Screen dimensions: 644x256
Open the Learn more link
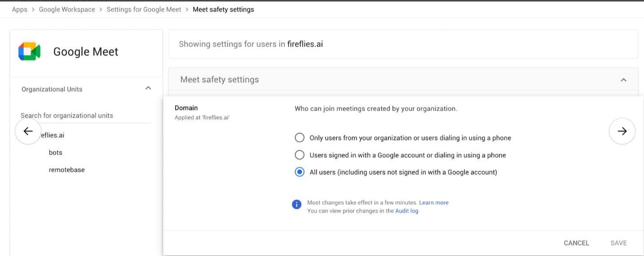tap(434, 203)
